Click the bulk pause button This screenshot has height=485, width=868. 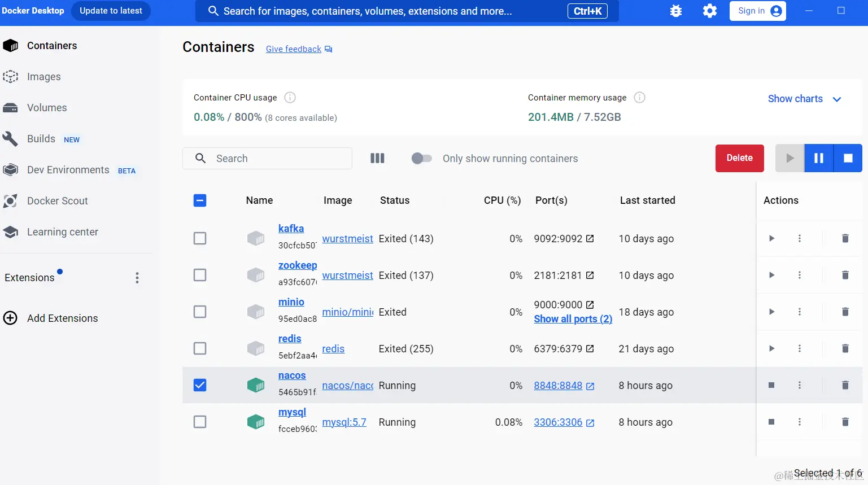pos(819,158)
